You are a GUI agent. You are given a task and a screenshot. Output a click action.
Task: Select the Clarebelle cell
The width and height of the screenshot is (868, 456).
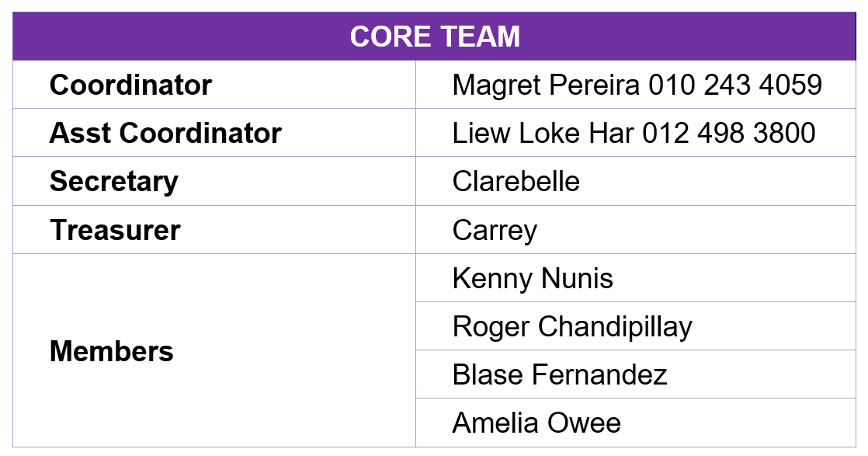click(516, 181)
